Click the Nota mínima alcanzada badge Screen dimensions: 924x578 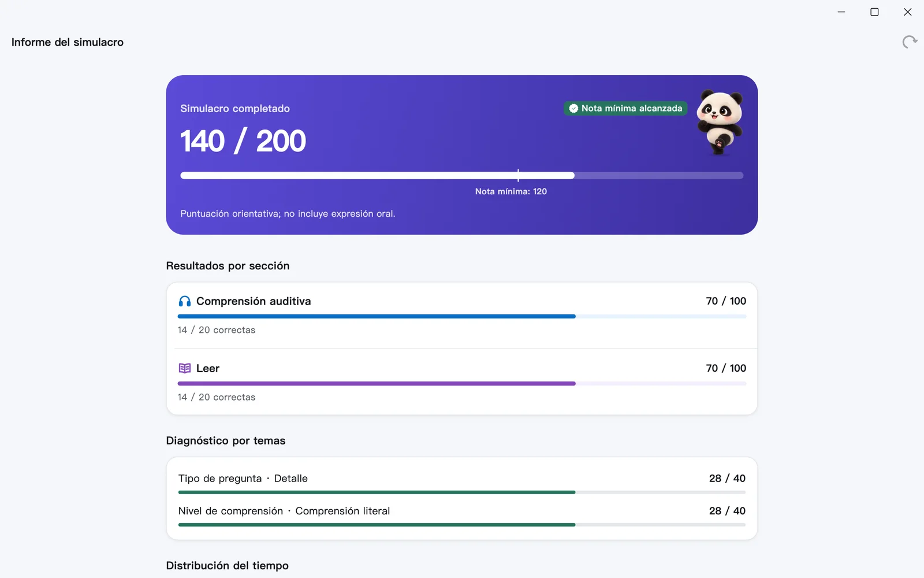pos(625,108)
